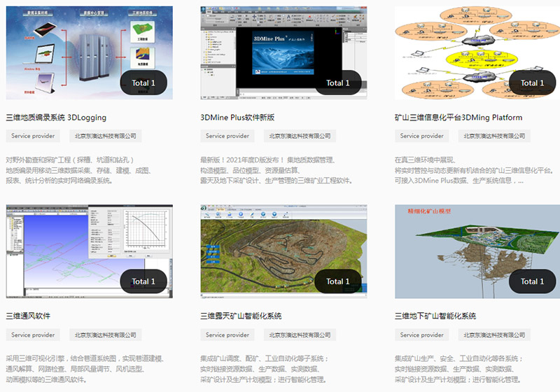Click description text starting 集成矿山调度、配矿
The image size is (560, 392).
(x=265, y=369)
